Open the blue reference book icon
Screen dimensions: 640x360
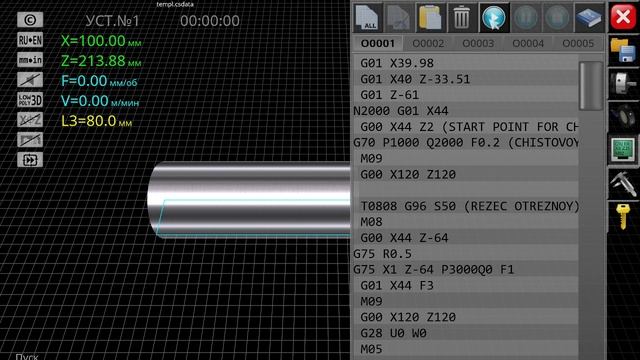tap(589, 18)
